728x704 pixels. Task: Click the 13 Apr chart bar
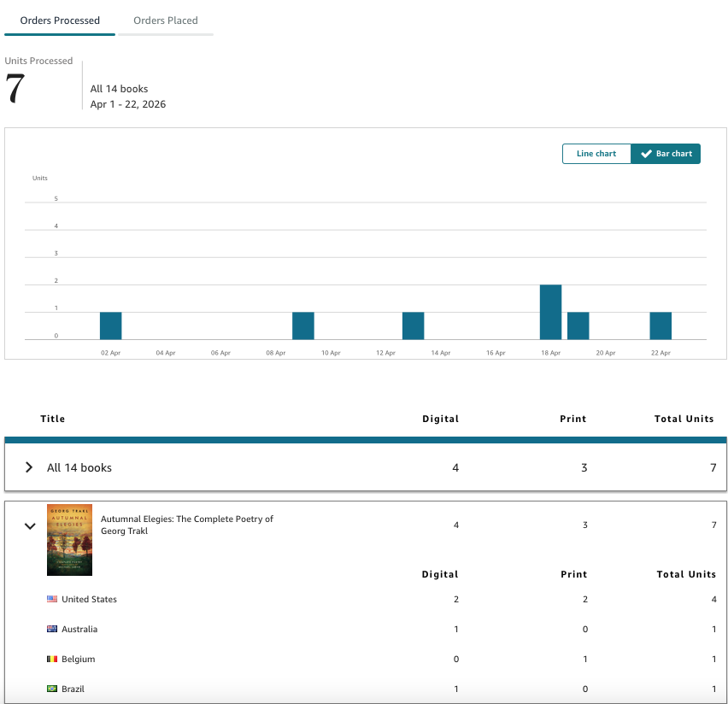click(x=414, y=326)
